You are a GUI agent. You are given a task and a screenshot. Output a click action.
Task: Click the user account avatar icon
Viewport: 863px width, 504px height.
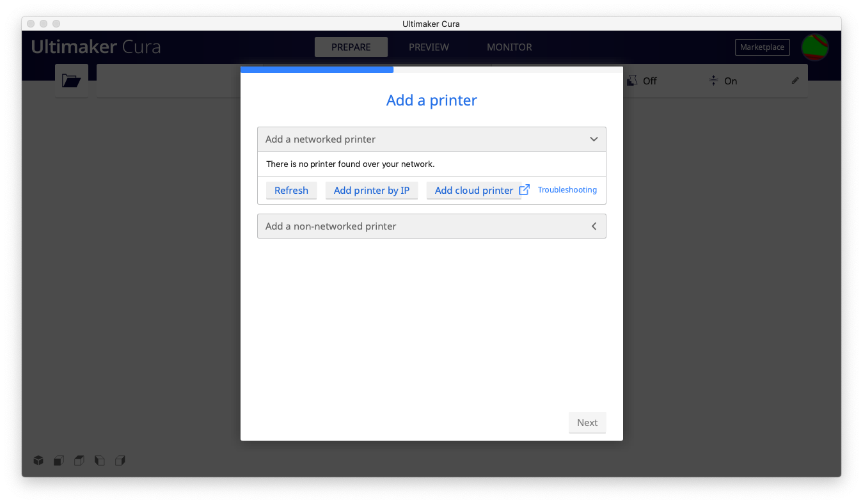point(815,47)
